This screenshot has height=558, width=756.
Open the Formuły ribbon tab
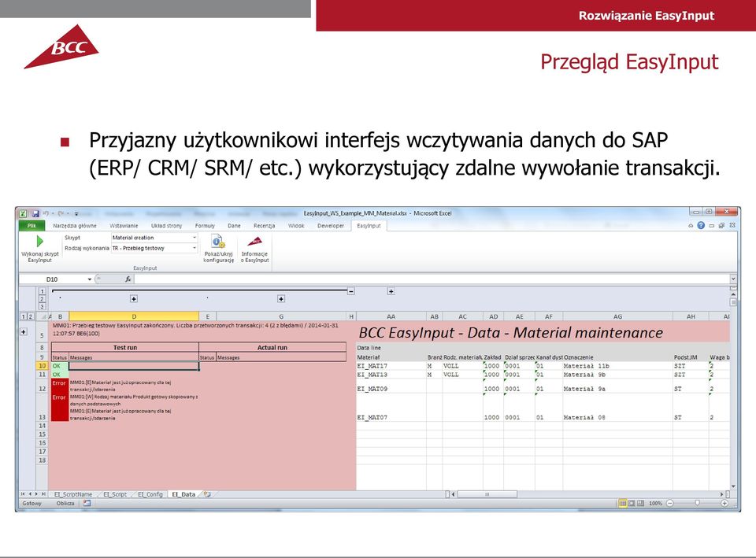pyautogui.click(x=205, y=226)
